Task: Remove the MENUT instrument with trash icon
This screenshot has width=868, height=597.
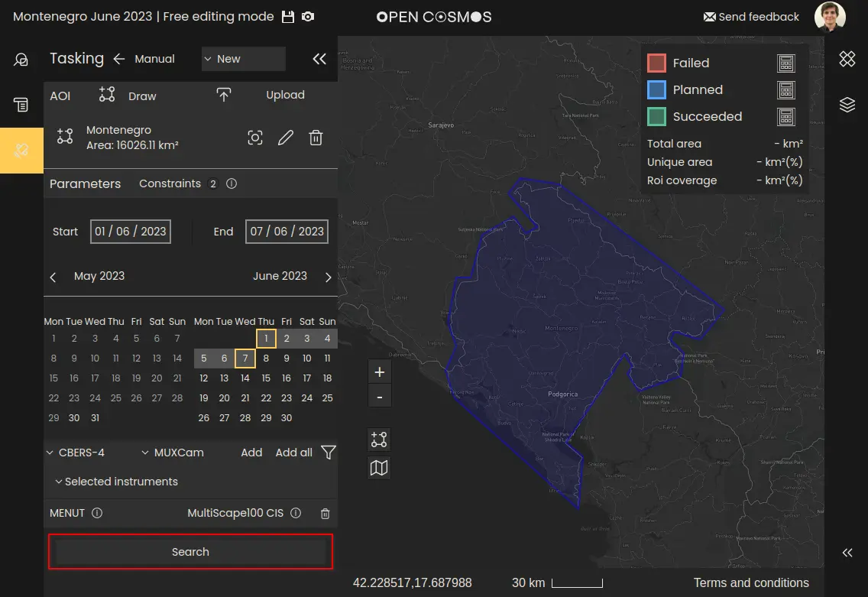Action: point(325,514)
